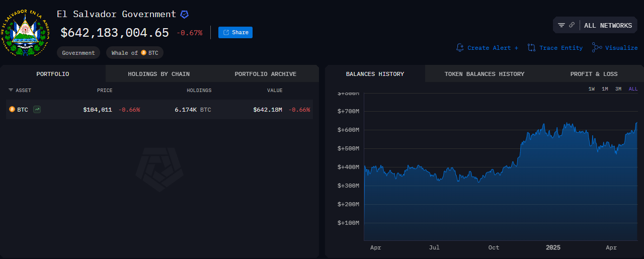Click the chain link icon beside ALL NETWORKS
644x259 pixels.
(x=572, y=25)
